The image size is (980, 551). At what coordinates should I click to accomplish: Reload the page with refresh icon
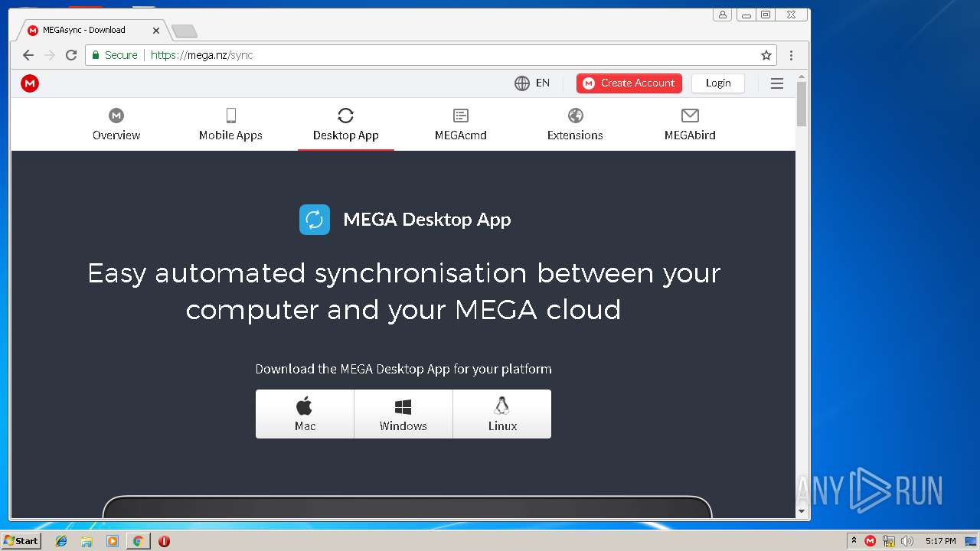tap(71, 55)
